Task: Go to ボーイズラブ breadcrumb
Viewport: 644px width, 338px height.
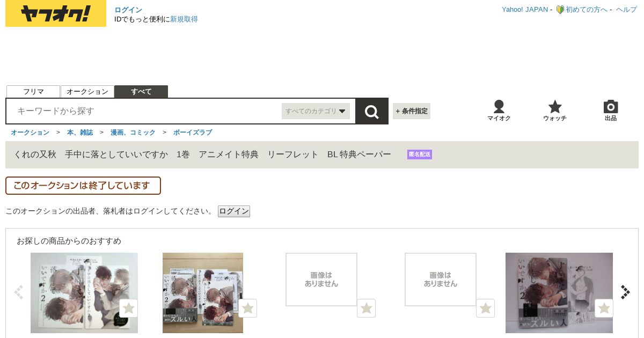Action: (193, 133)
